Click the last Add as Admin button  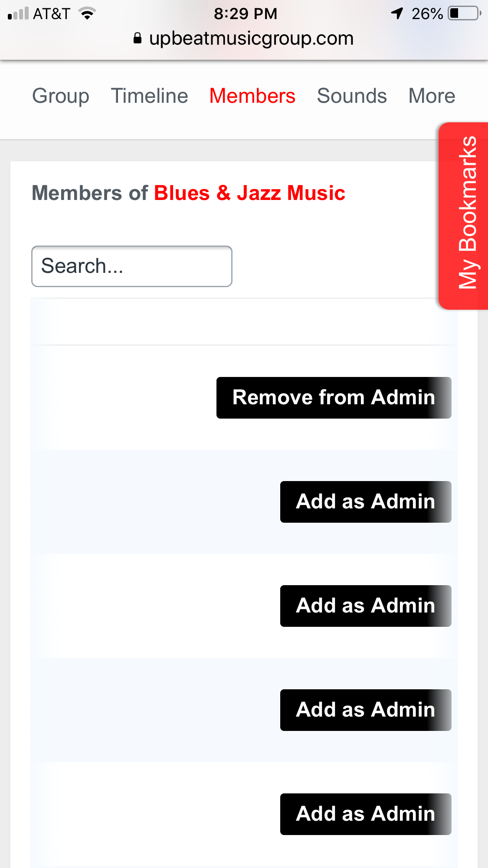pos(365,814)
